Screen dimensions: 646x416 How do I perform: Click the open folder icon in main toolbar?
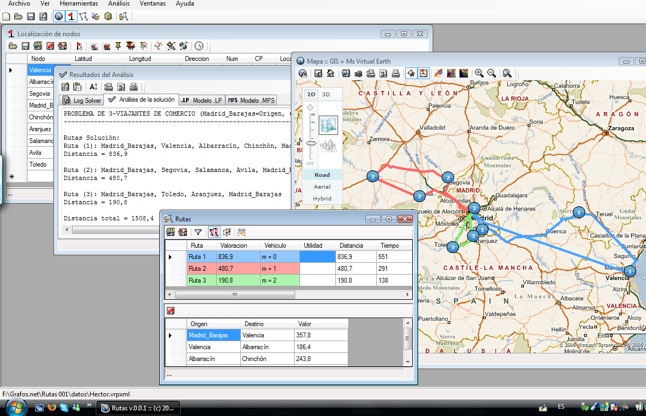coord(18,16)
